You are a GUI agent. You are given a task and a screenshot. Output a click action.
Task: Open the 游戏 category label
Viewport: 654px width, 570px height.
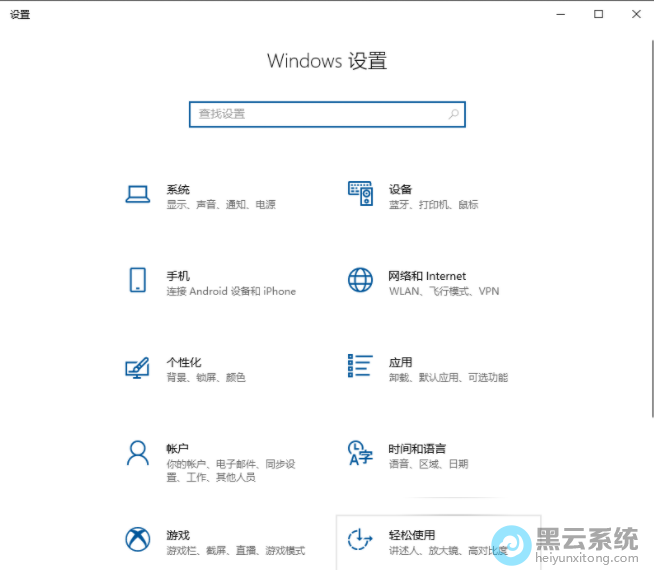tap(178, 535)
